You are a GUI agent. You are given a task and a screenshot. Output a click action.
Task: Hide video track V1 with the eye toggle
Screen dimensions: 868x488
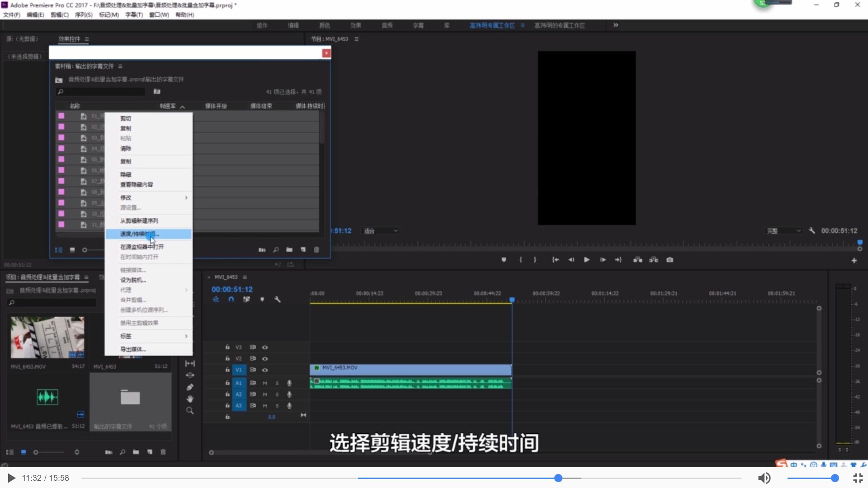click(x=265, y=370)
